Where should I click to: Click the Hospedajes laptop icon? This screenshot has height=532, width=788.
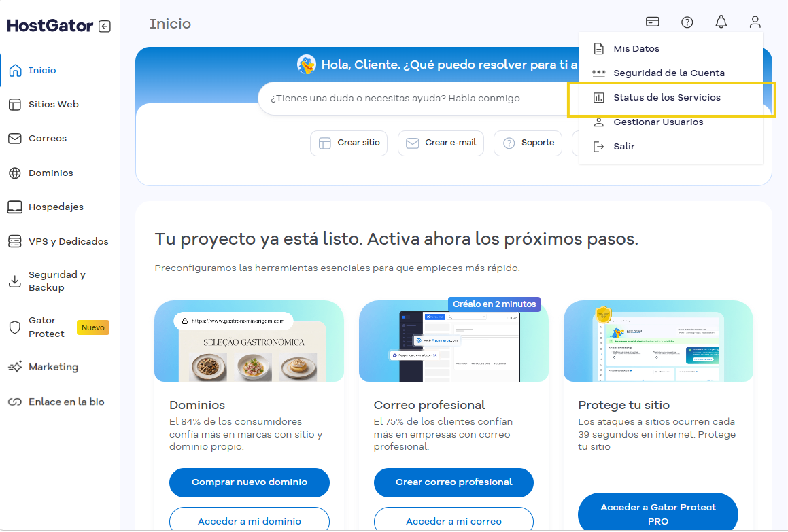[15, 207]
